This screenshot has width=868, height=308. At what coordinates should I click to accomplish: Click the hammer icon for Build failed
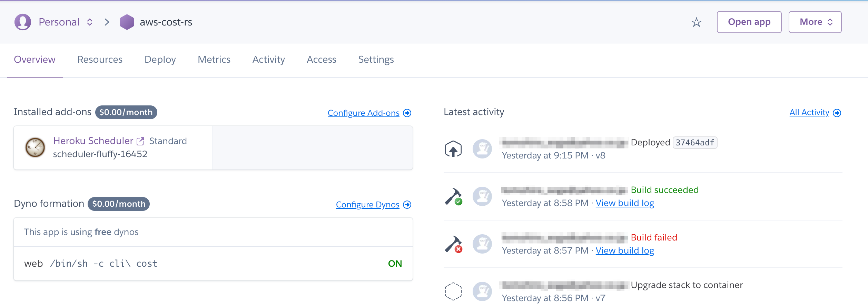tap(453, 244)
